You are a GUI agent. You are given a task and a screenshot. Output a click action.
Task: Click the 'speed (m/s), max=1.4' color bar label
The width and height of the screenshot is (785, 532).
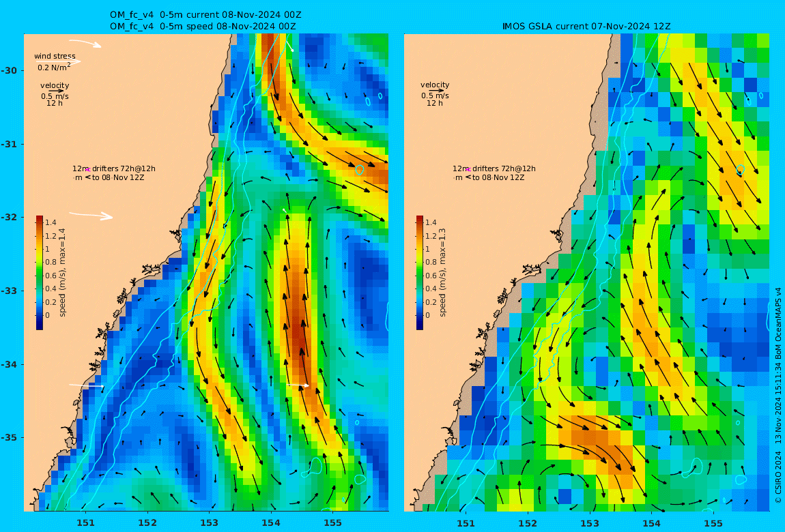point(63,273)
